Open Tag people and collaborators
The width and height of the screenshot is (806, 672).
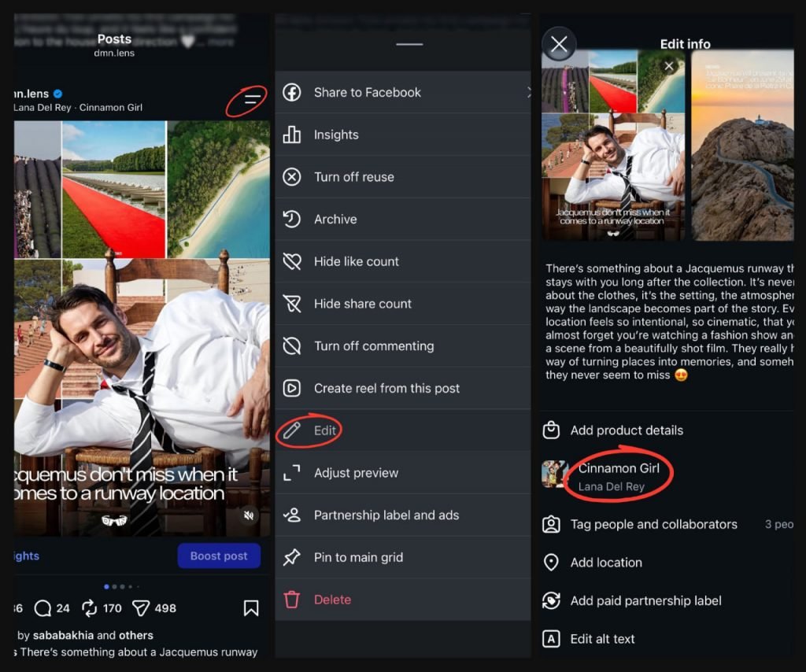(667, 525)
